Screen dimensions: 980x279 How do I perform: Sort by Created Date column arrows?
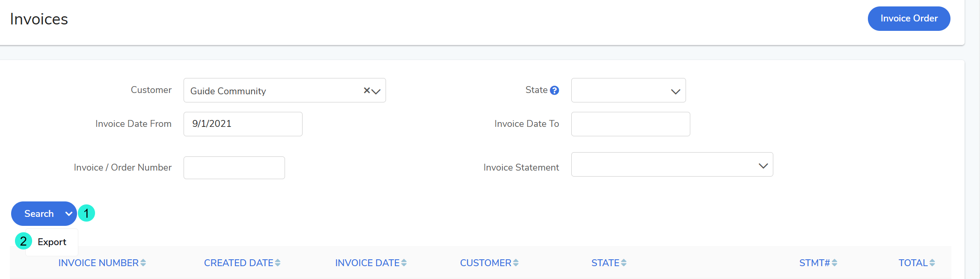click(x=278, y=263)
